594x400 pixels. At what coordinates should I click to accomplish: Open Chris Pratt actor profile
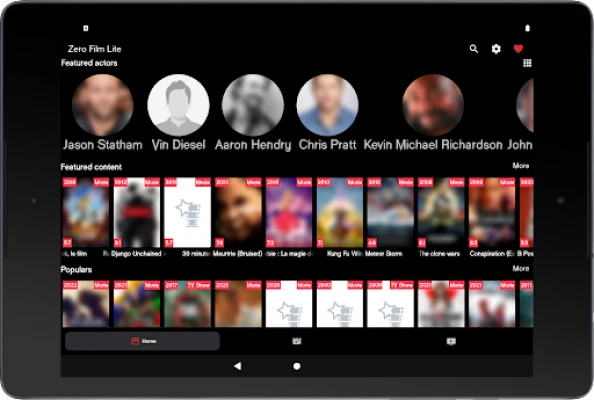327,105
